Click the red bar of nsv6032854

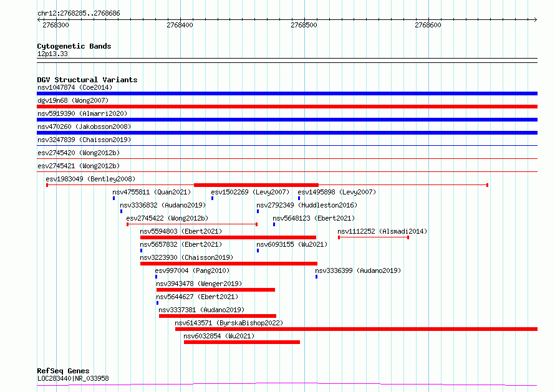(x=242, y=342)
